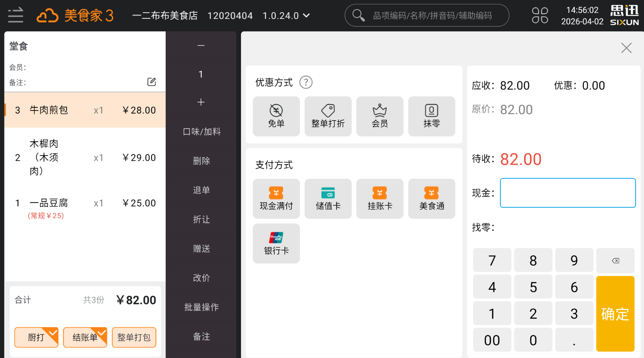The image size is (644, 358).
Task: Apply the 免单 free-order discount
Action: point(276,116)
